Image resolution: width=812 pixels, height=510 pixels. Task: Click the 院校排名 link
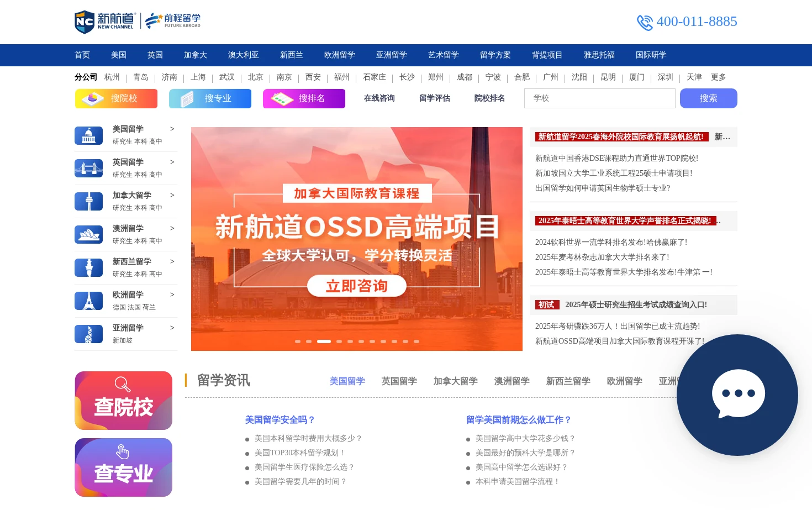pos(490,98)
